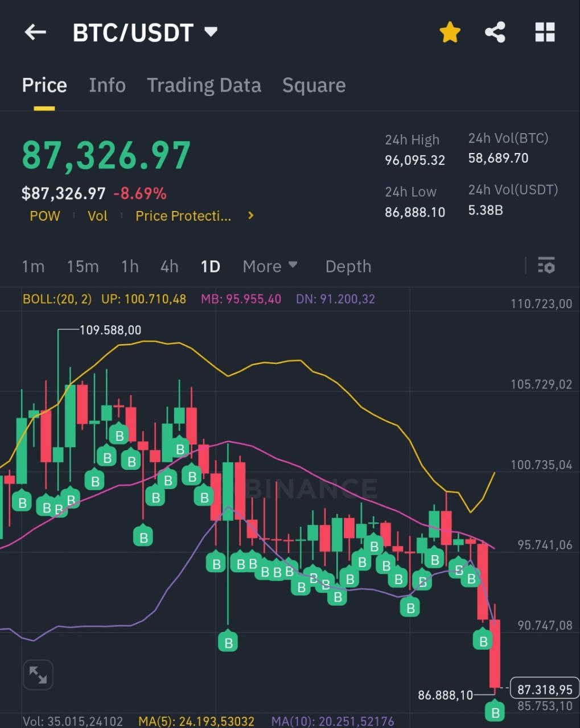580x728 pixels.
Task: Tap the DN: 91.200,32 band value
Action: 335,299
